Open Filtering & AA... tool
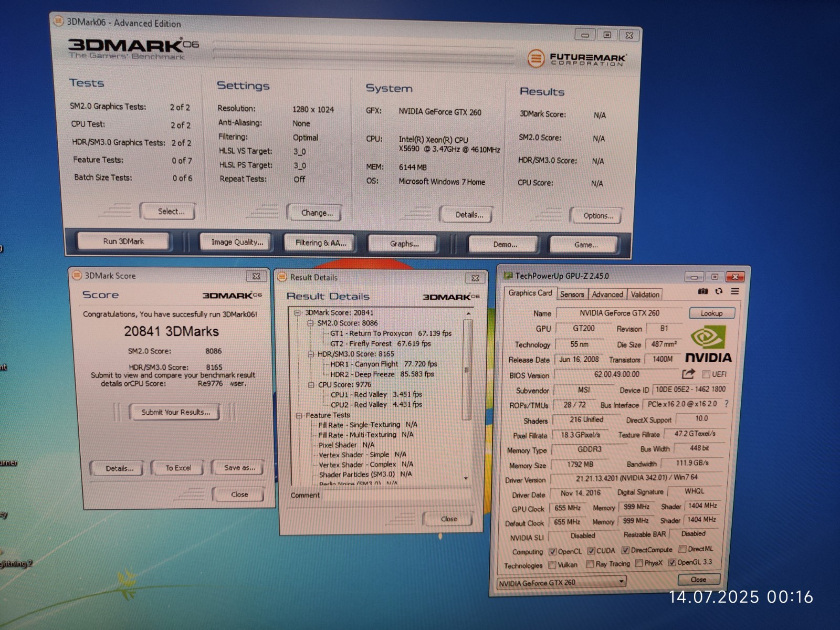Screen dimensions: 840x630 [x=320, y=243]
